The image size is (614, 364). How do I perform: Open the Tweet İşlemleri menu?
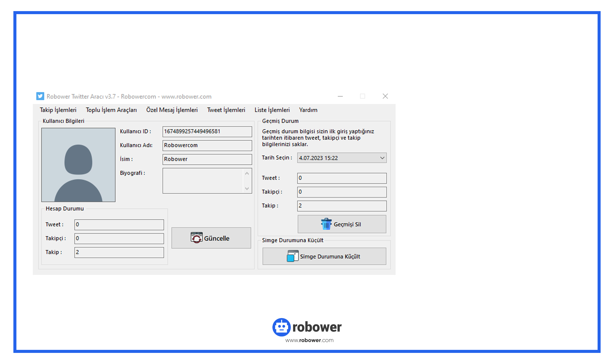pyautogui.click(x=226, y=110)
